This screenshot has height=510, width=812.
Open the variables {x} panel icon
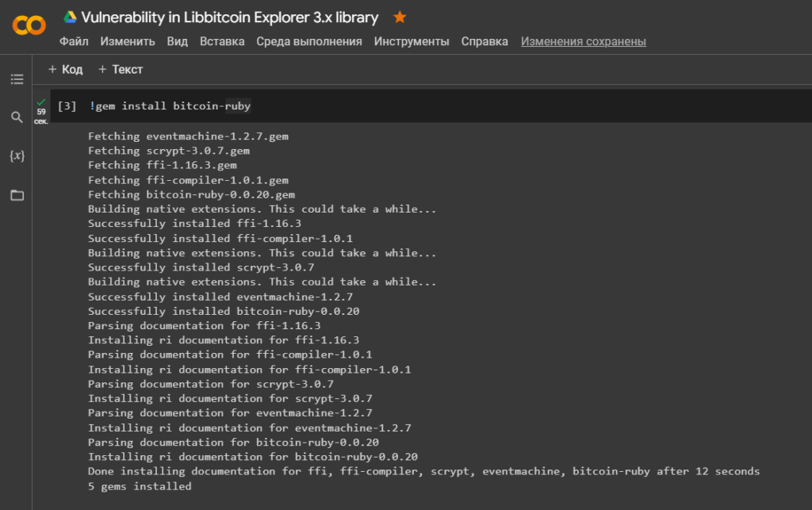(17, 155)
